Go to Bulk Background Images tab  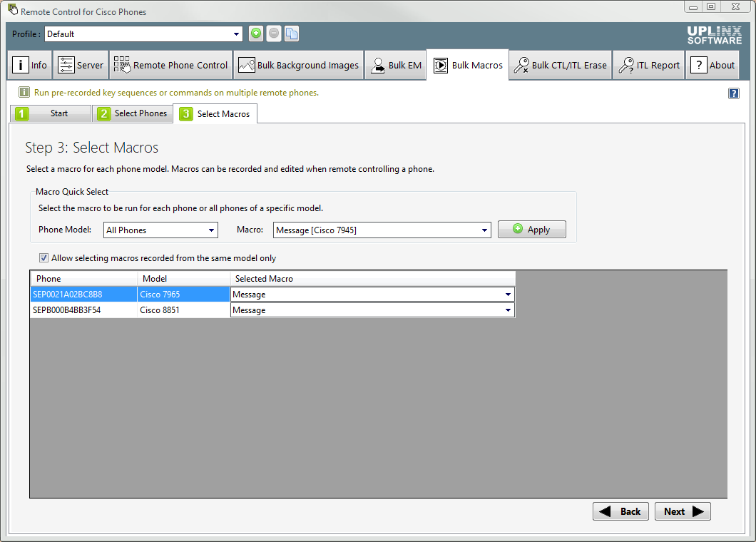[x=298, y=65]
